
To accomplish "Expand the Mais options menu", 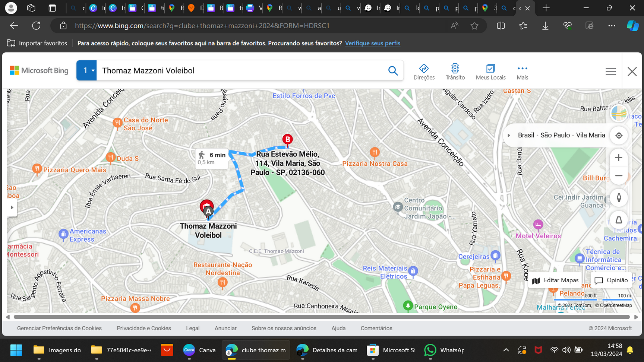I will click(x=522, y=72).
